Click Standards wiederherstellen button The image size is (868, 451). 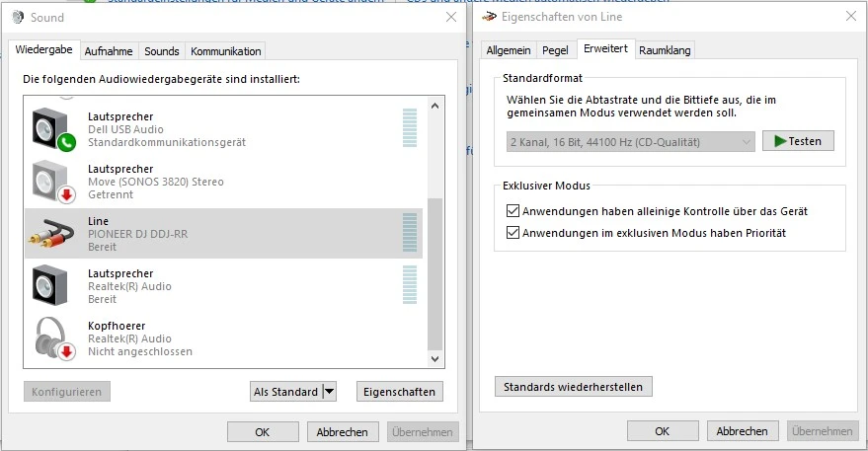[573, 387]
